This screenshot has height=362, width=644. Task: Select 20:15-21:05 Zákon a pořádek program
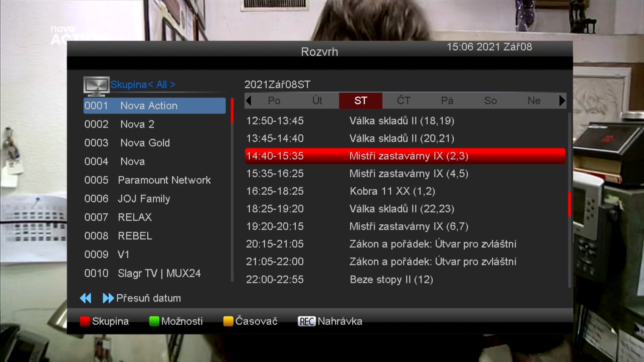point(405,244)
